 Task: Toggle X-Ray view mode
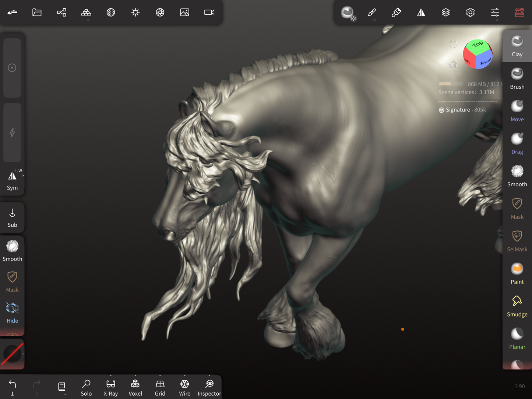point(110,388)
